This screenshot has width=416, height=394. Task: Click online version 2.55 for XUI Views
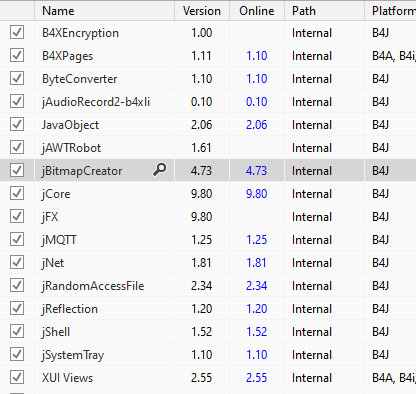[257, 378]
